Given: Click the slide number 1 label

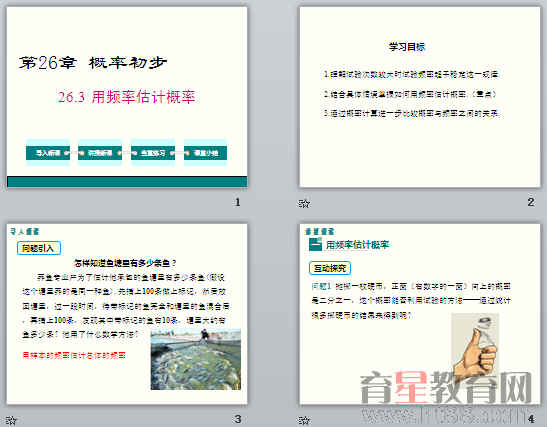Looking at the screenshot, I should pos(238,202).
